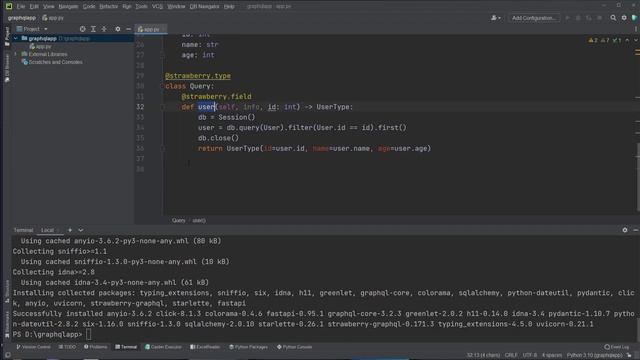This screenshot has width=640, height=360.
Task: Click the Add Configuration button
Action: (533, 18)
